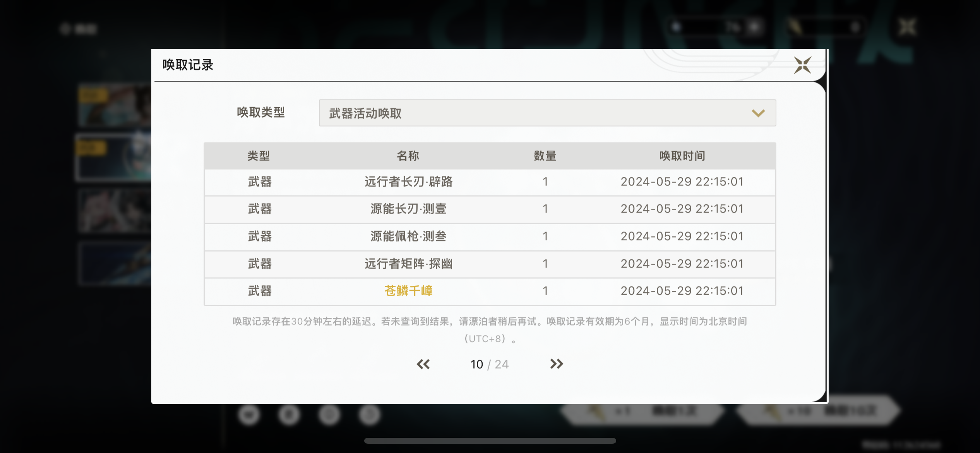The image size is (980, 453).
Task: Click the golden 苍鳞千嶂 weapon name
Action: tap(408, 291)
